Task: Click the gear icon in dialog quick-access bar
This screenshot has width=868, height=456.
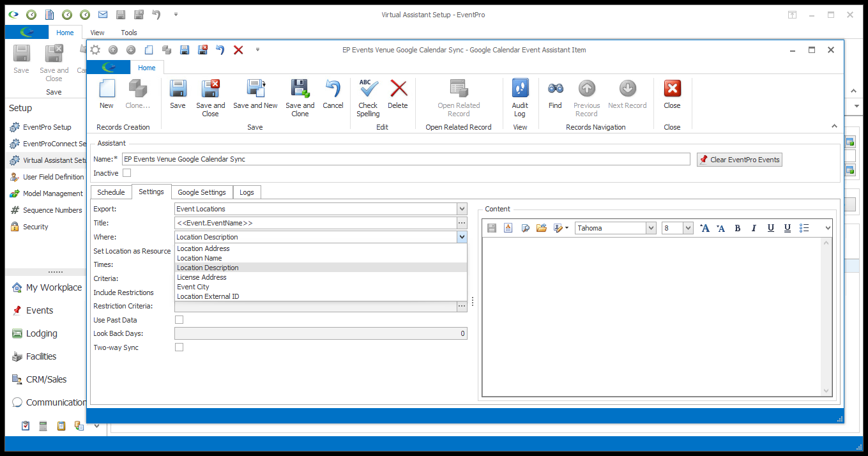Action: point(95,50)
